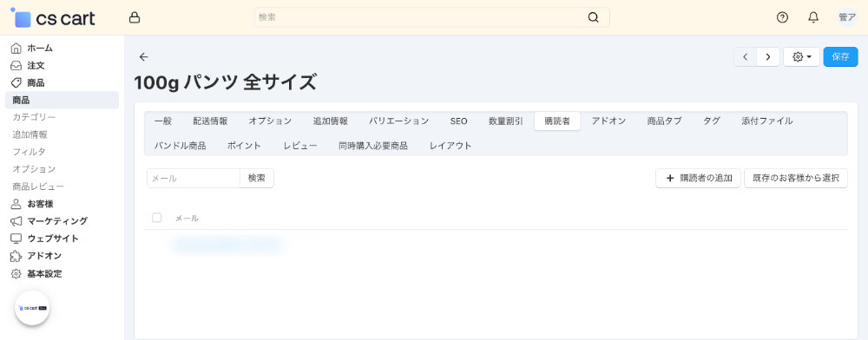
Task: Click 既存のお客様から選択 button
Action: [796, 178]
